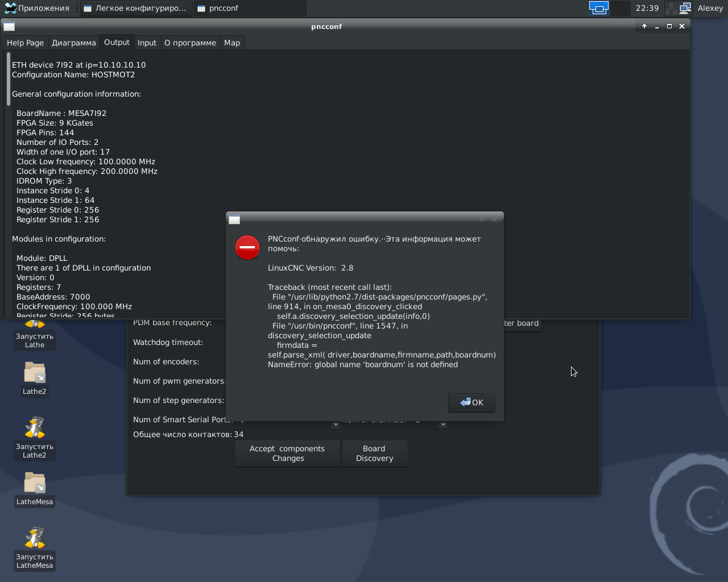Viewport: 728px width, 582px height.
Task: Click the grey wired network tray icon
Action: pos(671,8)
